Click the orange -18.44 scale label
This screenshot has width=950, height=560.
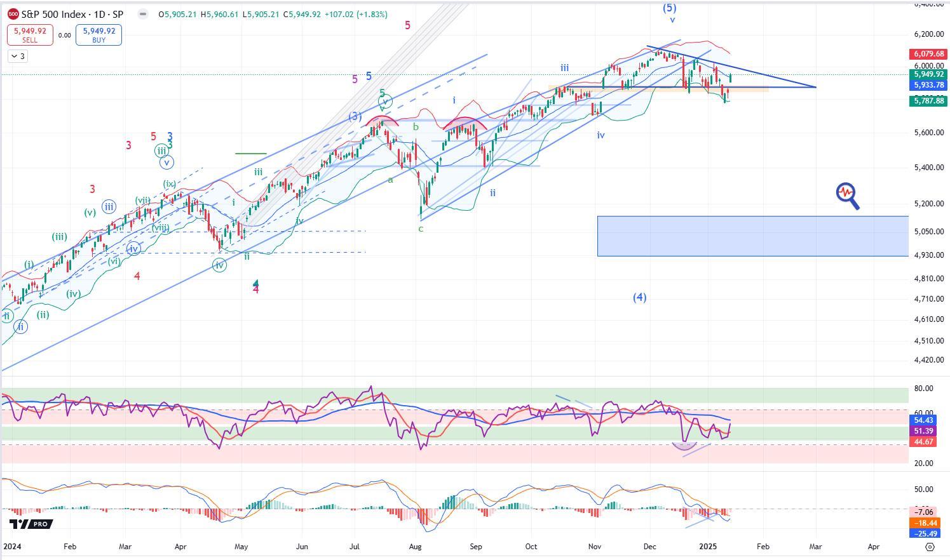tap(925, 523)
